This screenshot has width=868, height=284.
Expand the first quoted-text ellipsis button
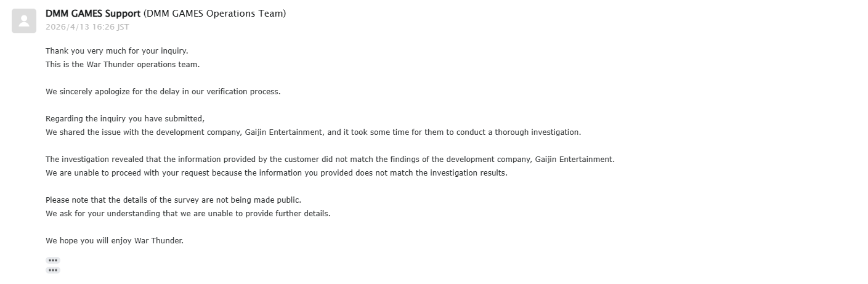(x=53, y=261)
